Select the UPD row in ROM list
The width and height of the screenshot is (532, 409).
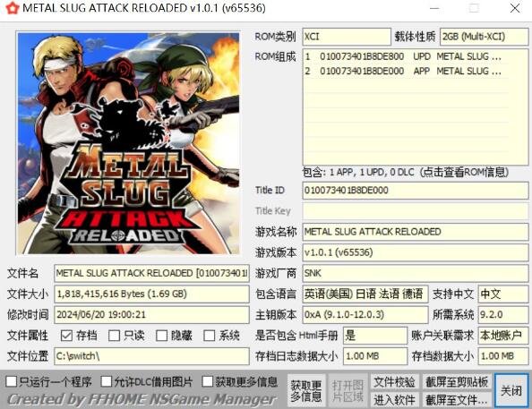click(x=406, y=56)
